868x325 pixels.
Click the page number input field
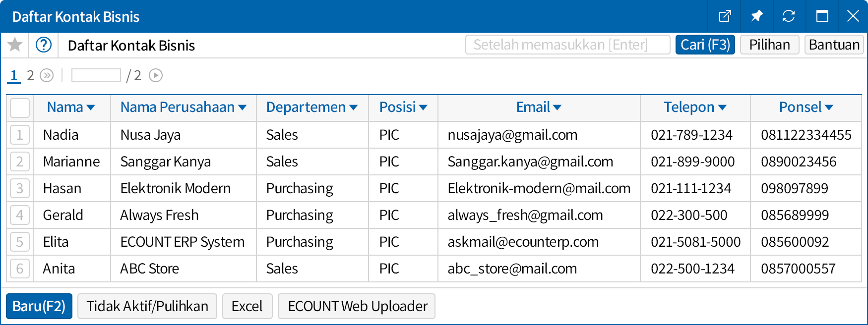pyautogui.click(x=96, y=75)
